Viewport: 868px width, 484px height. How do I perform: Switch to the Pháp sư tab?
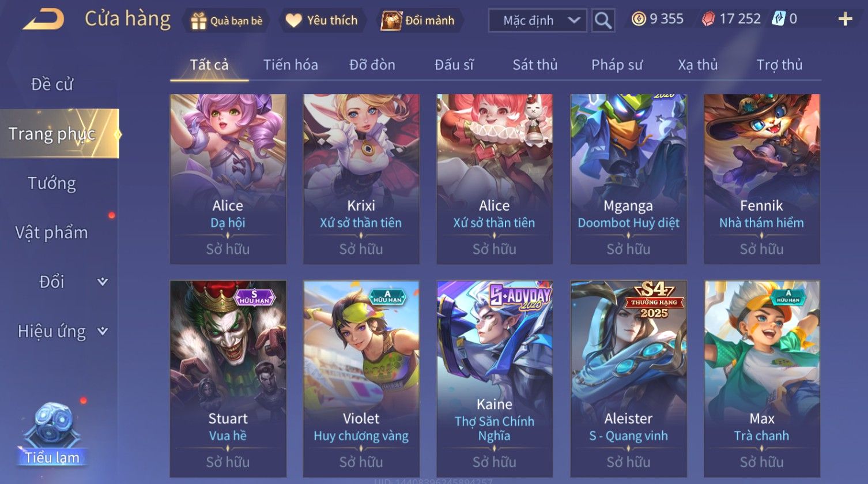click(x=617, y=65)
